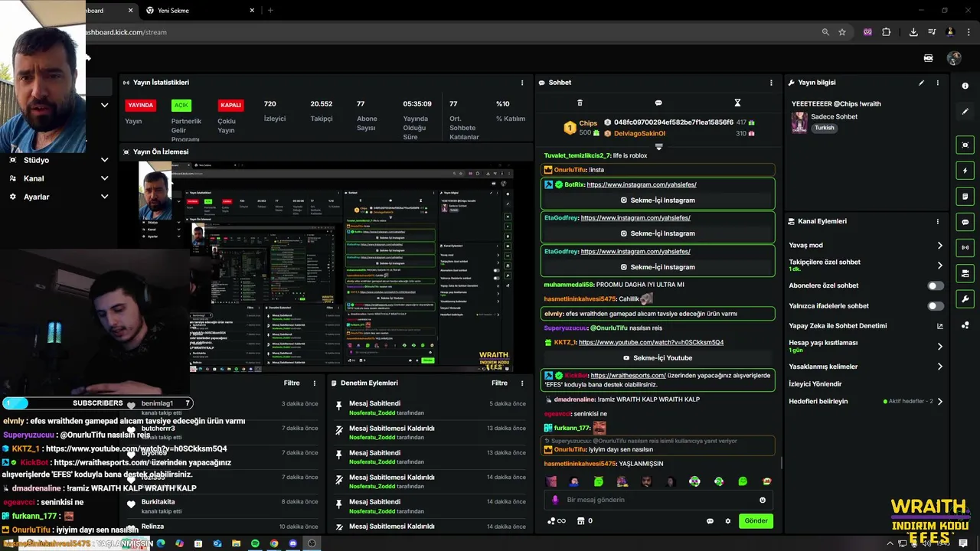Click the lightning bolt icon in right sidebar
The image size is (980, 551).
coord(965,171)
